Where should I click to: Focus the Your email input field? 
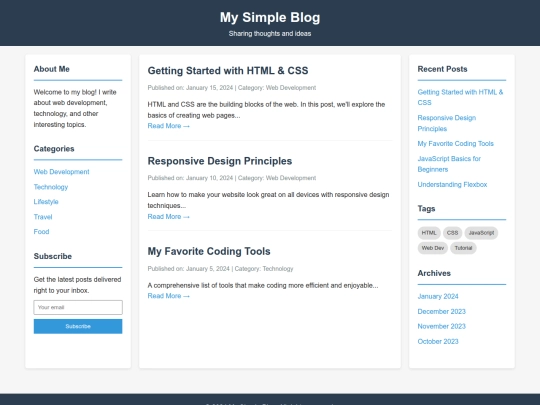click(x=78, y=307)
